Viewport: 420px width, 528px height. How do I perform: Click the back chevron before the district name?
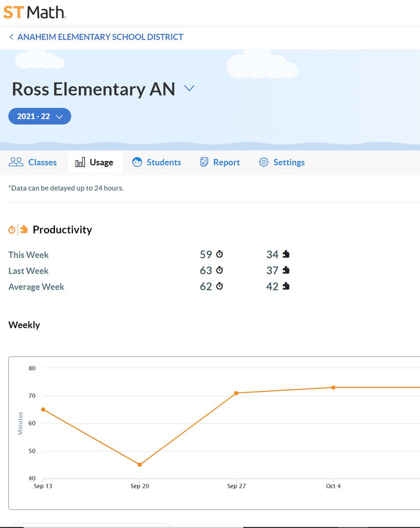(x=11, y=37)
